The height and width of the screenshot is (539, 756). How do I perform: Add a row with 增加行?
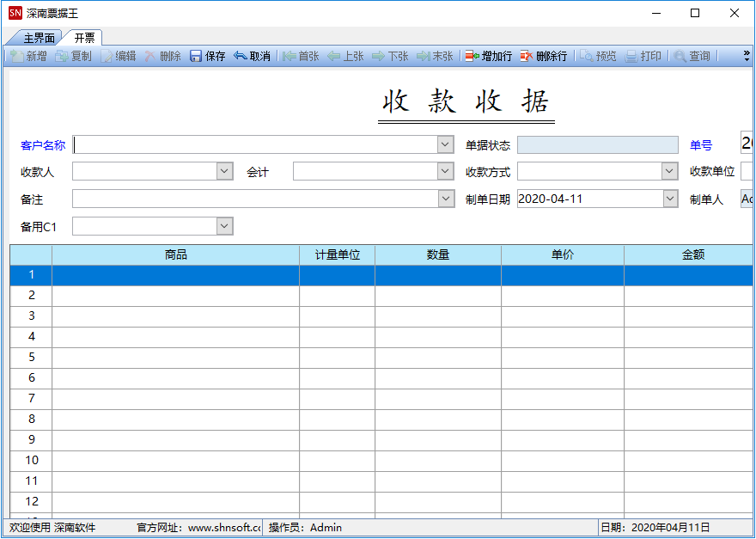(x=489, y=57)
